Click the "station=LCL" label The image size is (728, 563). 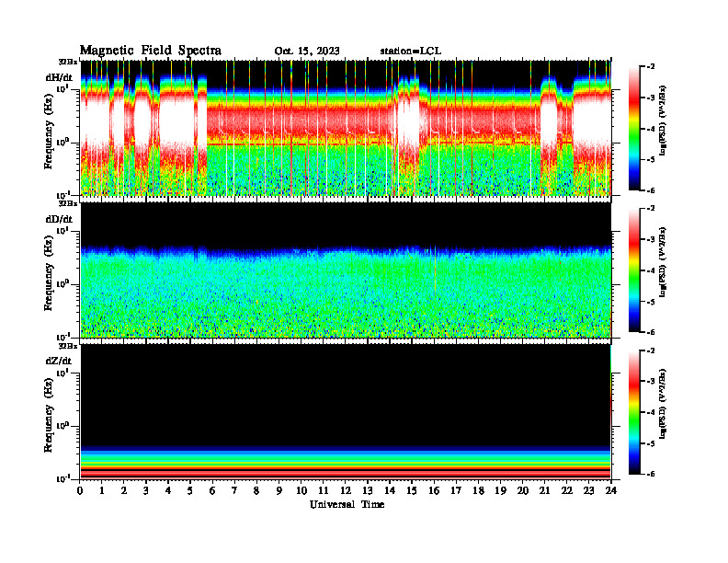(x=411, y=52)
